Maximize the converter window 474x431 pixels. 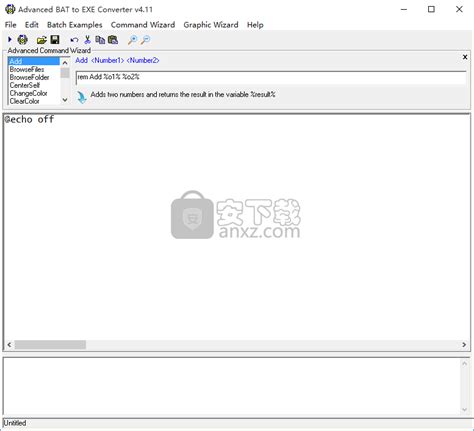(431, 9)
